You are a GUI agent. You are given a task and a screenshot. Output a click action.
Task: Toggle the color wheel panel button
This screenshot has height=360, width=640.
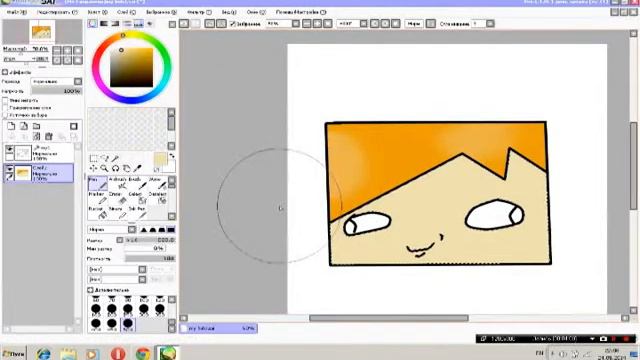(93, 24)
